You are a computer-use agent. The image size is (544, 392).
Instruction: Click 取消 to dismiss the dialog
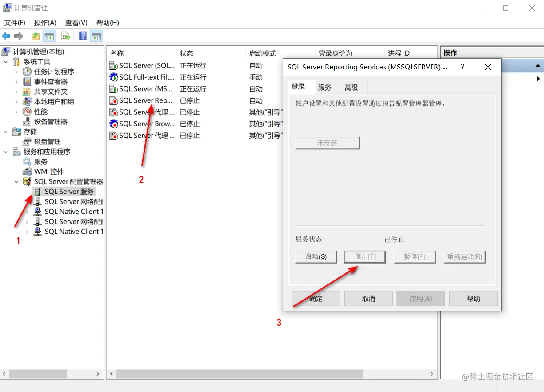tap(368, 299)
